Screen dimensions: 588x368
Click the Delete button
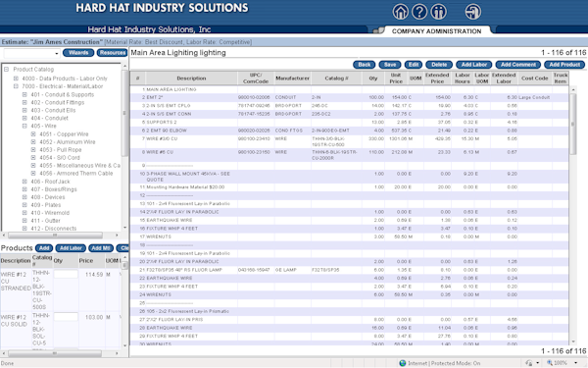tap(439, 65)
